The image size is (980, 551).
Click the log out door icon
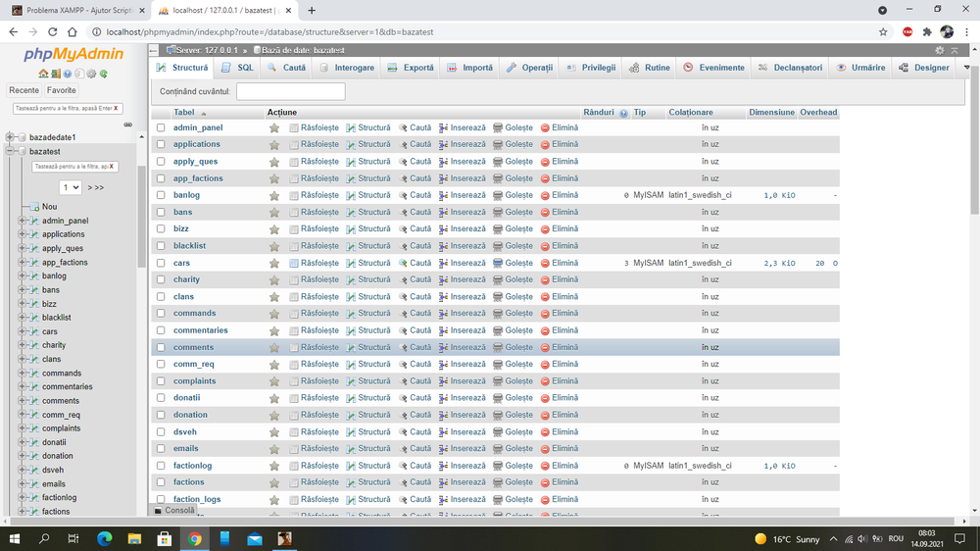[x=56, y=74]
